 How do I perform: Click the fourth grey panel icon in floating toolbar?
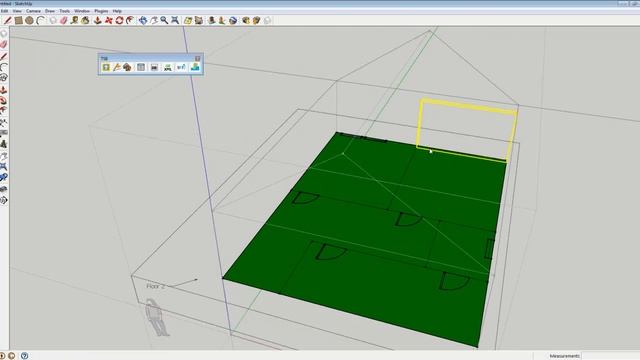point(141,67)
